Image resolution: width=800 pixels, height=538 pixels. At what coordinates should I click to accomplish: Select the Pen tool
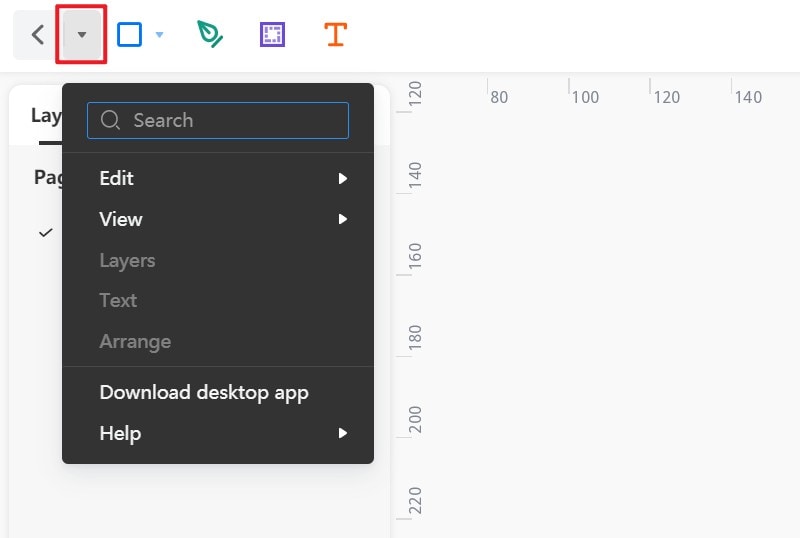209,35
